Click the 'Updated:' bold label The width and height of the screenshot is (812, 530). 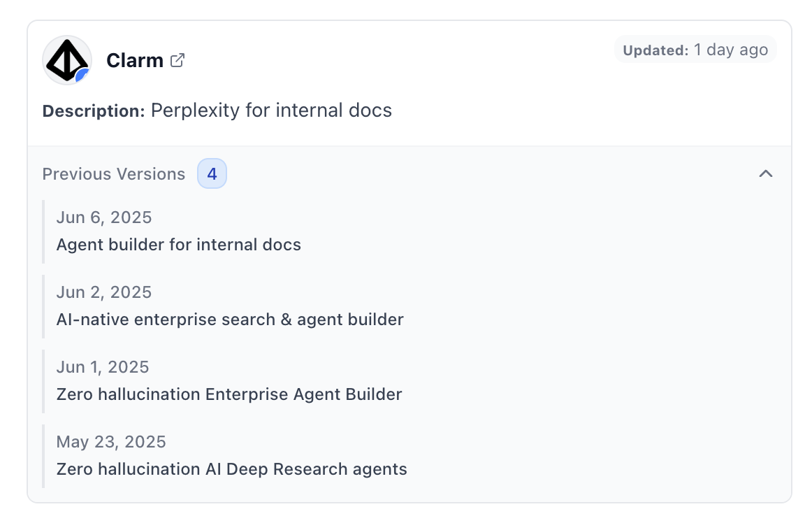click(x=655, y=50)
